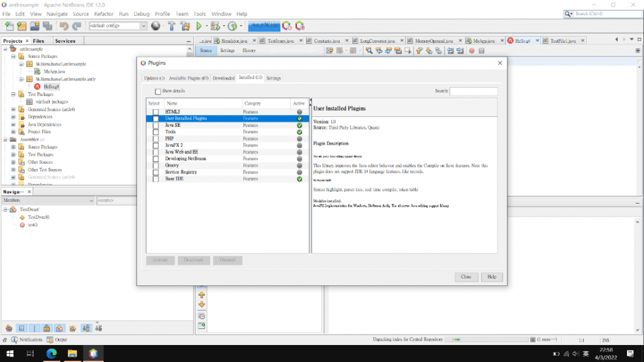This screenshot has width=644, height=362.
Task: Click the Help button in Plugins dialog
Action: [491, 277]
